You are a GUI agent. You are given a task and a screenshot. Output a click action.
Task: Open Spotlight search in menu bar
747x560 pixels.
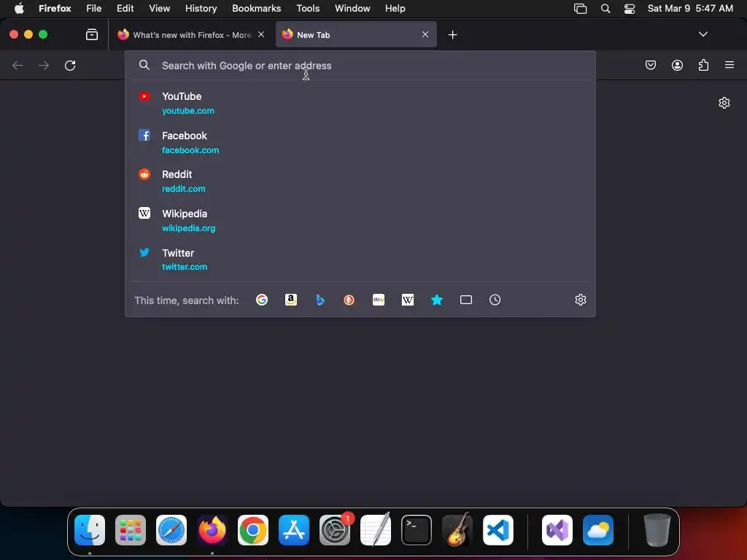pos(605,8)
